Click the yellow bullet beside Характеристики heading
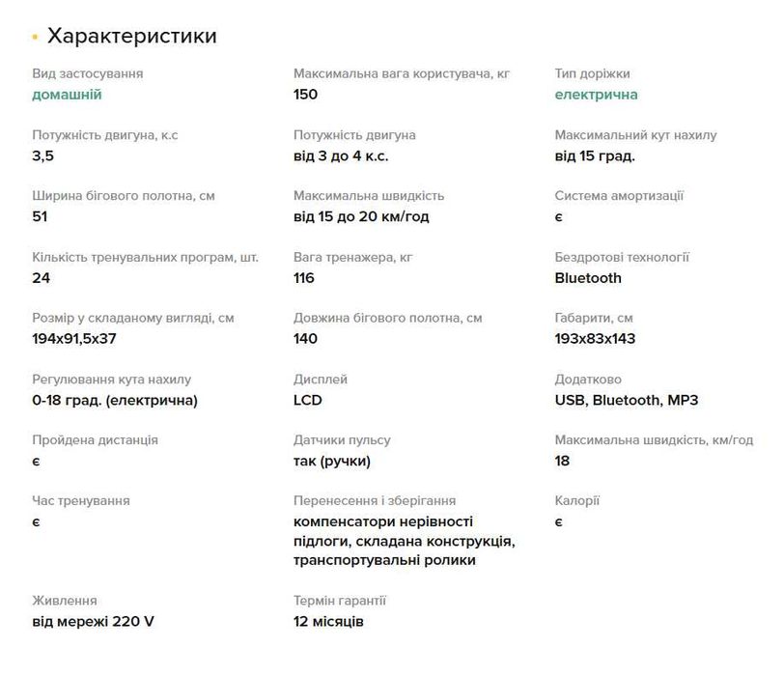 click(x=35, y=37)
